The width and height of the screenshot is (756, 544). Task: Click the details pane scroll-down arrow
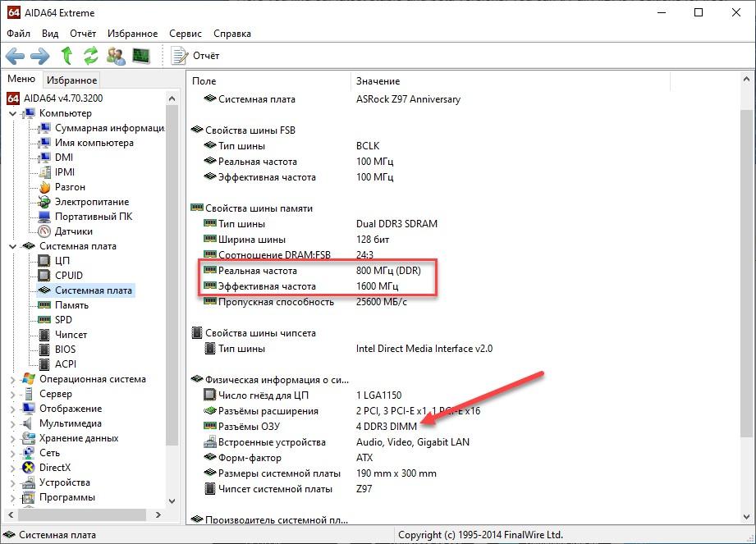tap(746, 517)
